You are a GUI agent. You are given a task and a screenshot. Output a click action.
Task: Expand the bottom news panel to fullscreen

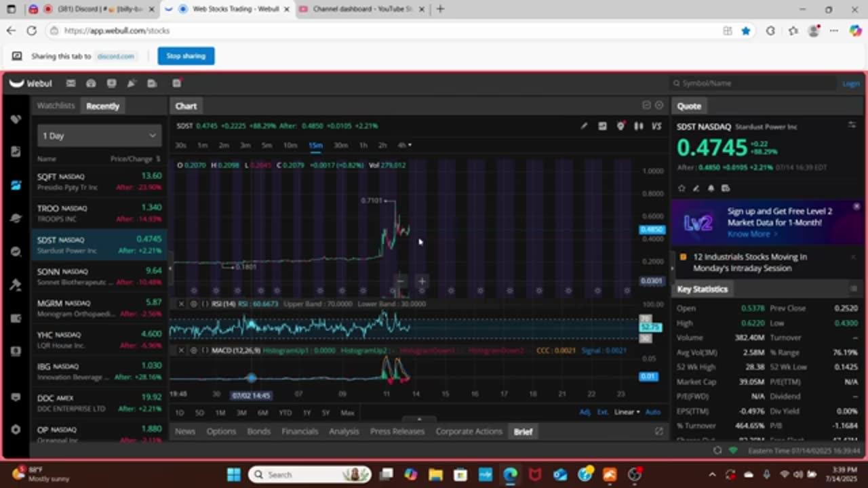658,431
